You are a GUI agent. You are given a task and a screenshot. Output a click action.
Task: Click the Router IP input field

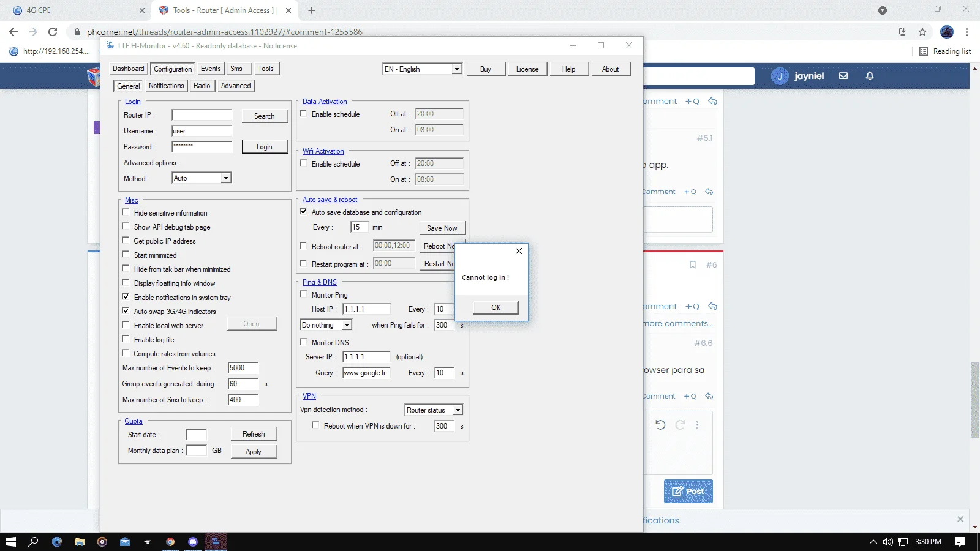tap(202, 115)
